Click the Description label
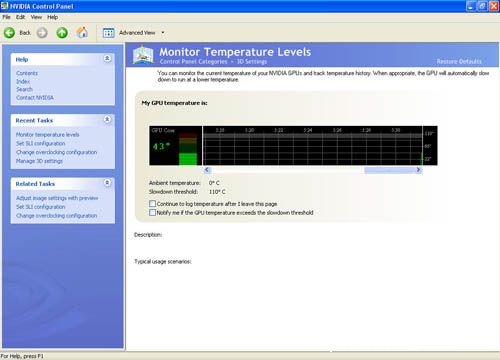The width and height of the screenshot is (500, 360). coord(148,235)
